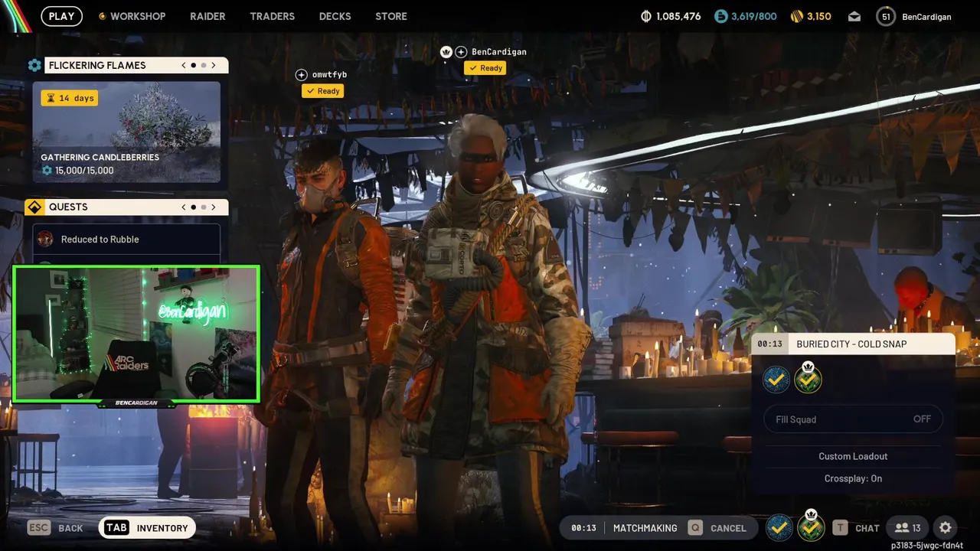Open the BenCardigan profile name at top right

tap(926, 17)
